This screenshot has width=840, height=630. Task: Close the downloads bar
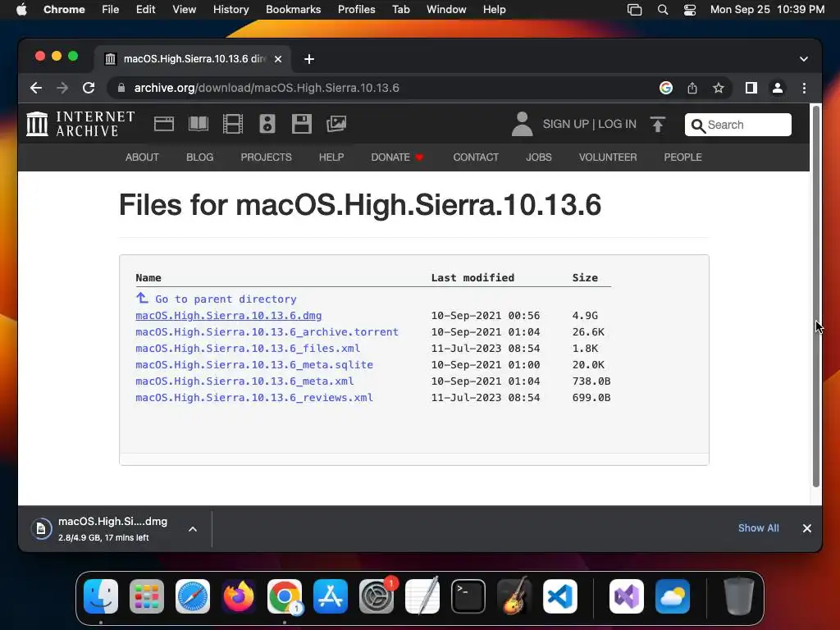coord(807,528)
